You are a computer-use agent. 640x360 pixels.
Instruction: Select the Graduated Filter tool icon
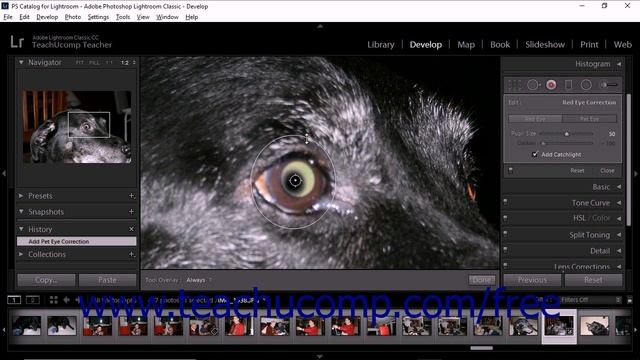pyautogui.click(x=568, y=85)
